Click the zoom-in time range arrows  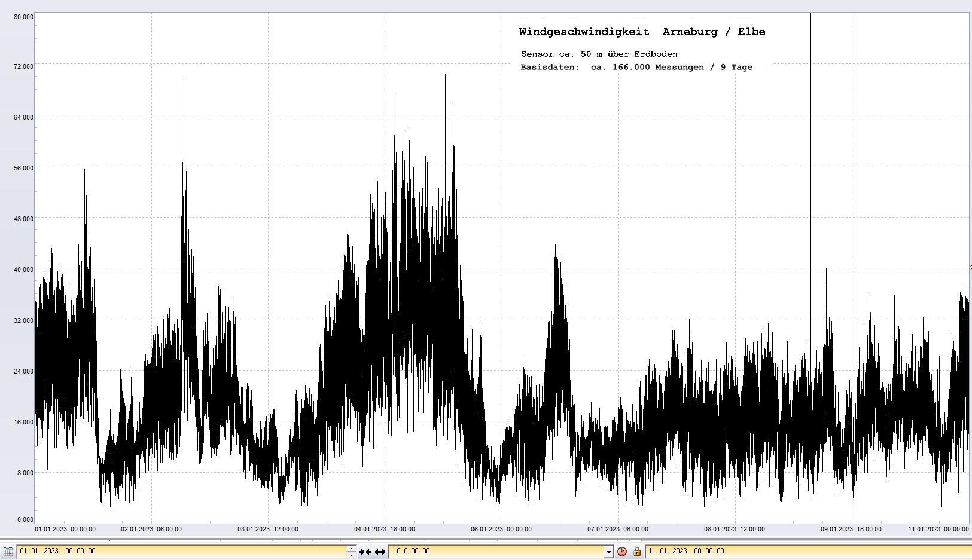pos(365,552)
